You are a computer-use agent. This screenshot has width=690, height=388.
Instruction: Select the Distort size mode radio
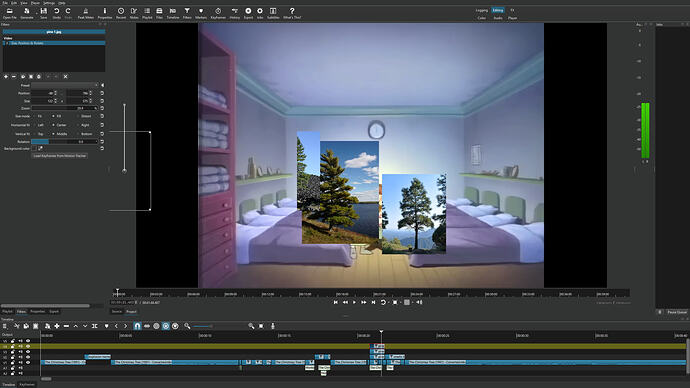pyautogui.click(x=78, y=116)
